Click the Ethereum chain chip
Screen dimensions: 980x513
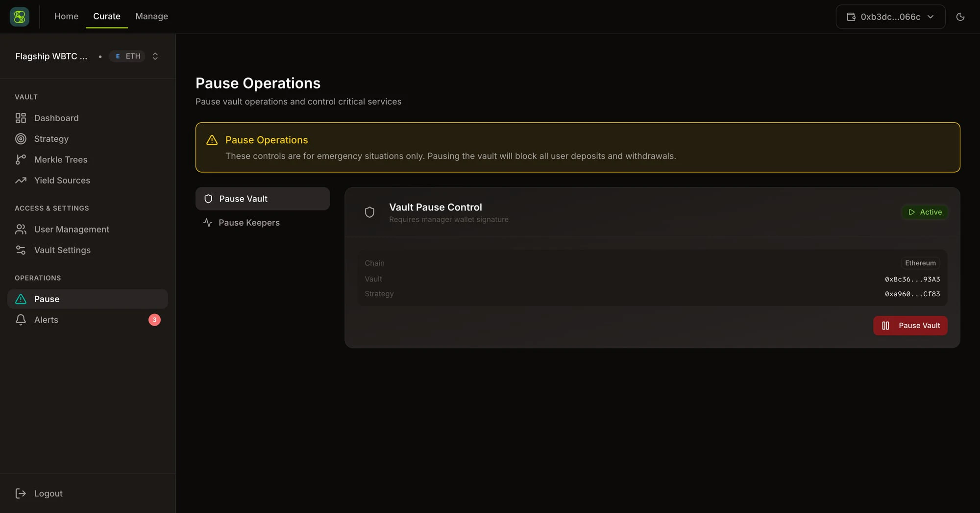pos(920,263)
